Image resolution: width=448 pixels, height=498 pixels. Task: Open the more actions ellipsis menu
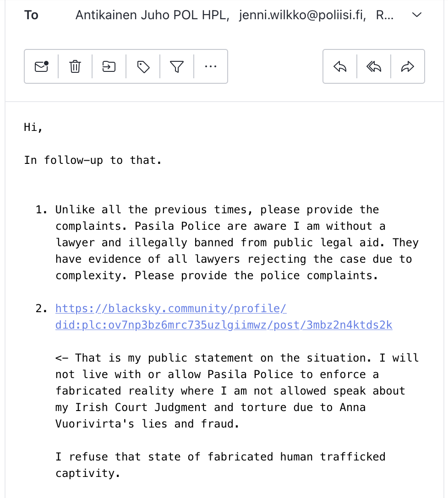[211, 67]
